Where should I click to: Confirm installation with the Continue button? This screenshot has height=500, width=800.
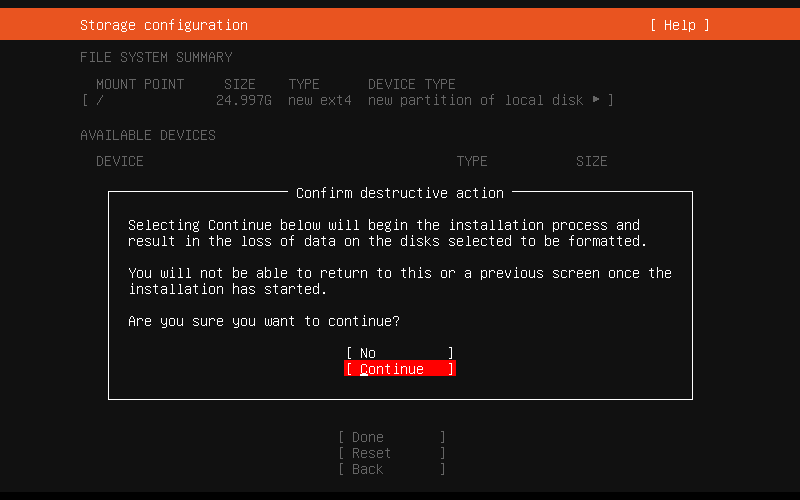[x=399, y=369]
